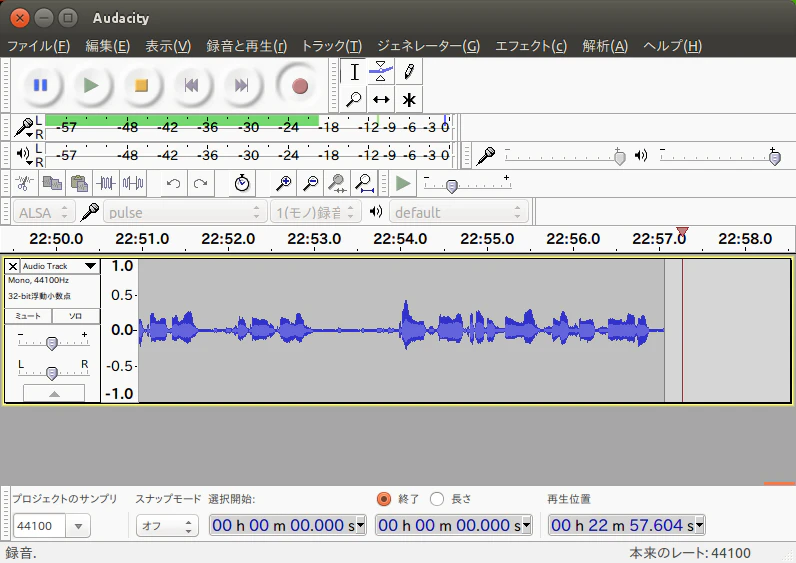
Task: Click the Undo arrow icon
Action: point(174,183)
